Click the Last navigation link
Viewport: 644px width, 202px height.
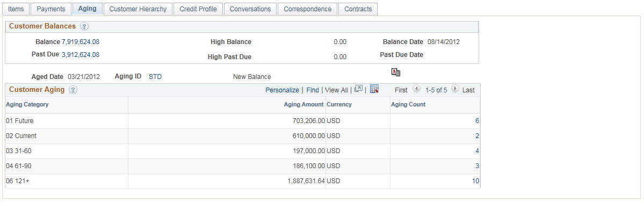tap(468, 90)
